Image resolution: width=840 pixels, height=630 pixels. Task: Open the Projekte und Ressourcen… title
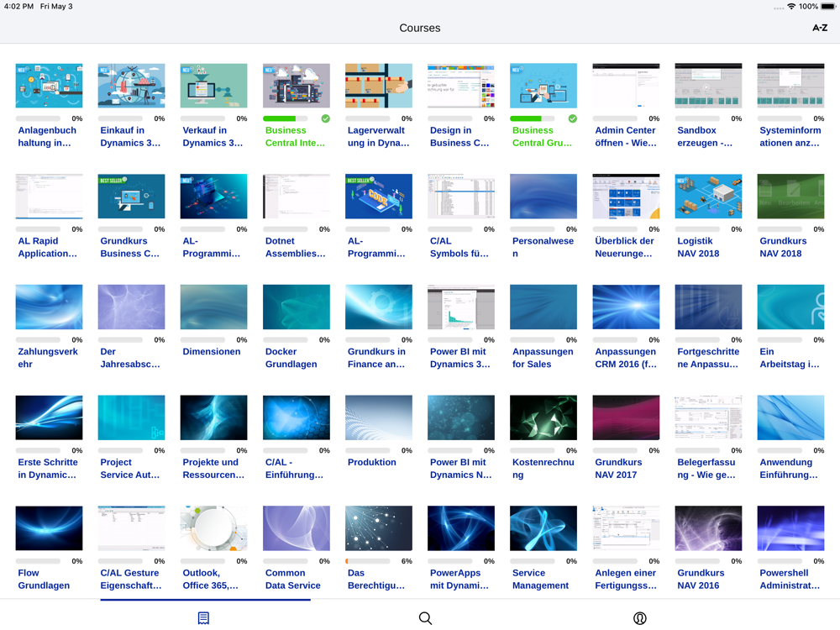pyautogui.click(x=213, y=468)
